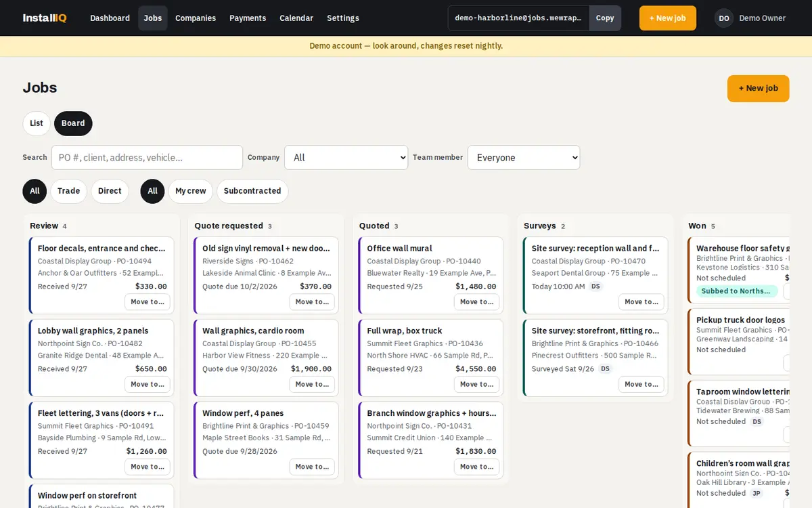Open Move to on storefront fitting survey card

pyautogui.click(x=641, y=384)
